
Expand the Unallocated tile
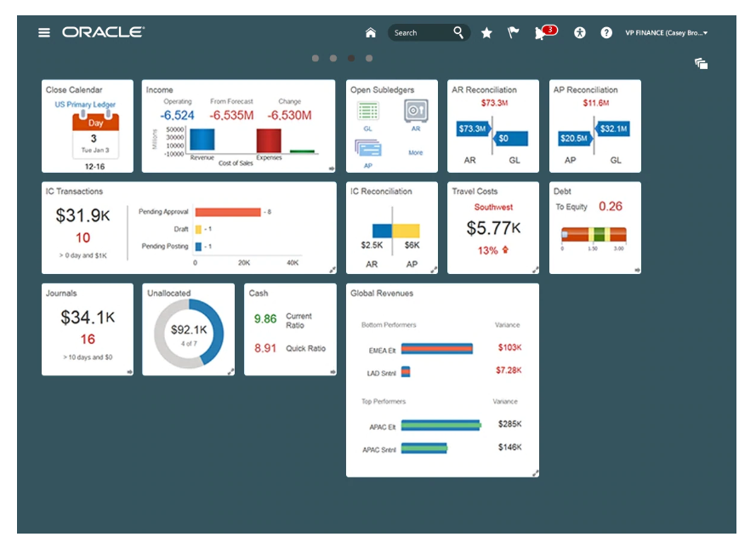(230, 371)
